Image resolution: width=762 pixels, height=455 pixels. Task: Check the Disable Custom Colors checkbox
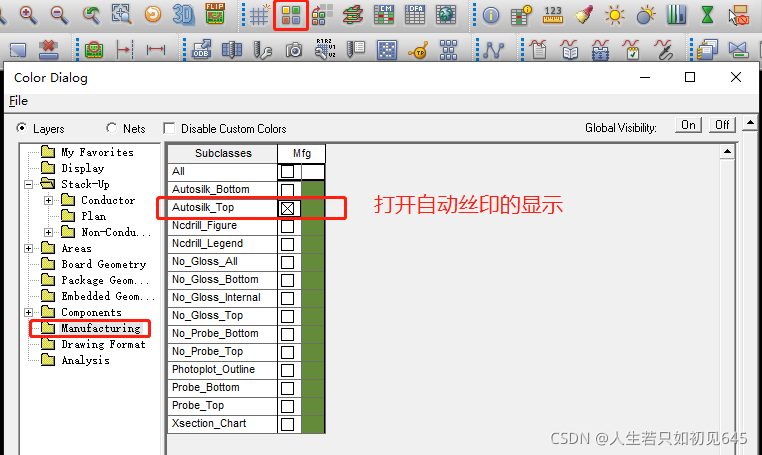(169, 129)
